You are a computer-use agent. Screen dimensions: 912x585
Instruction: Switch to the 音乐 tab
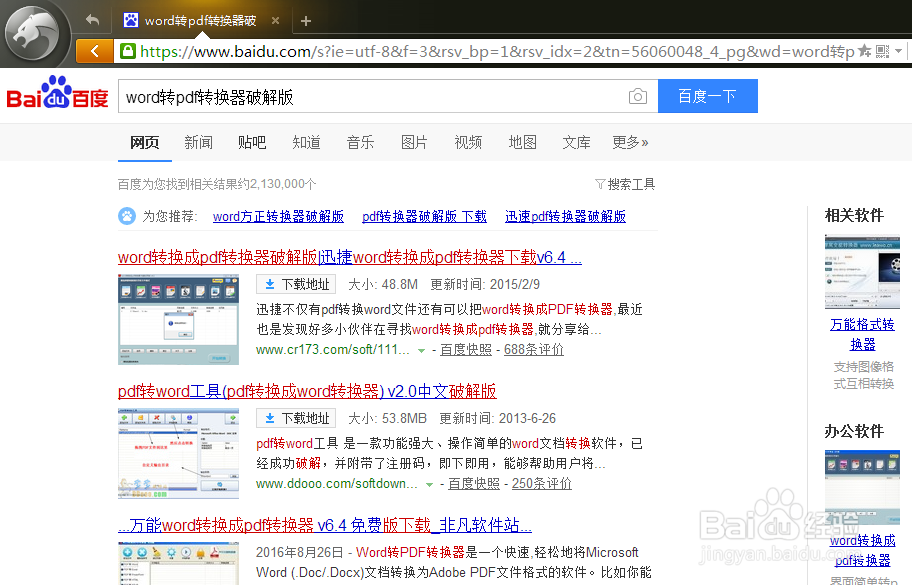[360, 142]
